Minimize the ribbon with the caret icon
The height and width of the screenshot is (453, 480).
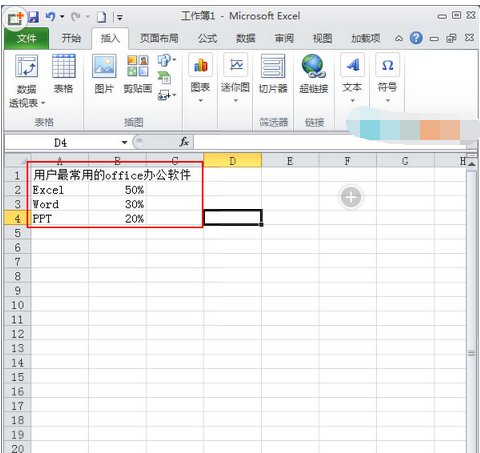[x=399, y=39]
